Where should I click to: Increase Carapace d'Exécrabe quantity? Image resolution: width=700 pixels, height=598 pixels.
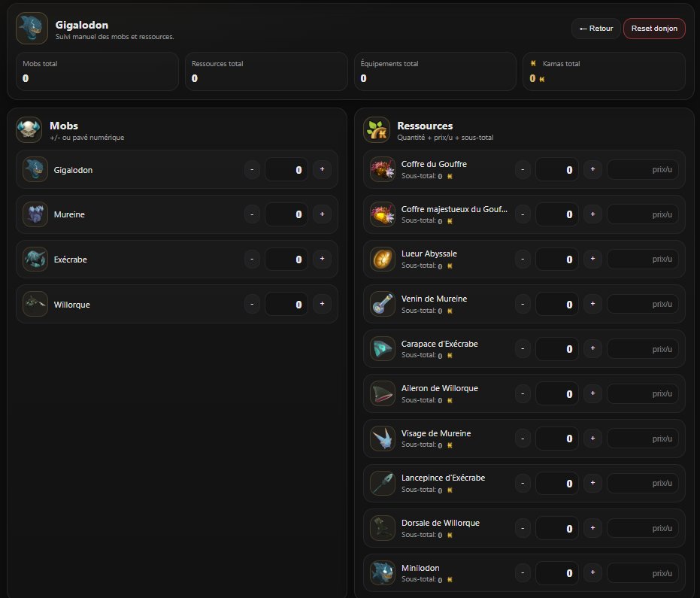592,349
